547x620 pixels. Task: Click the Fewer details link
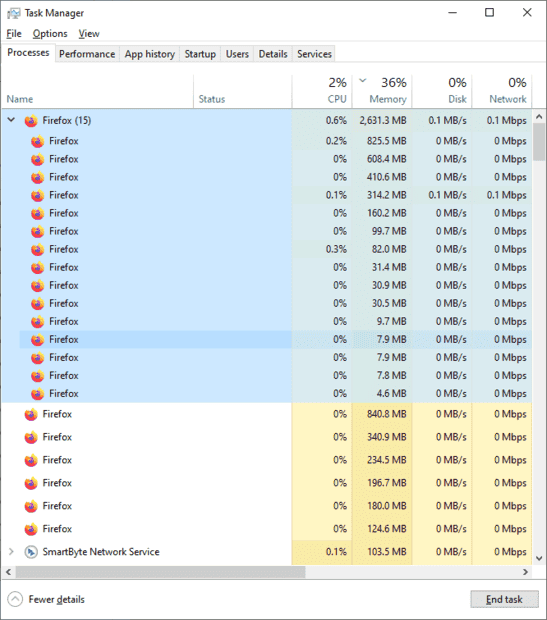click(57, 599)
